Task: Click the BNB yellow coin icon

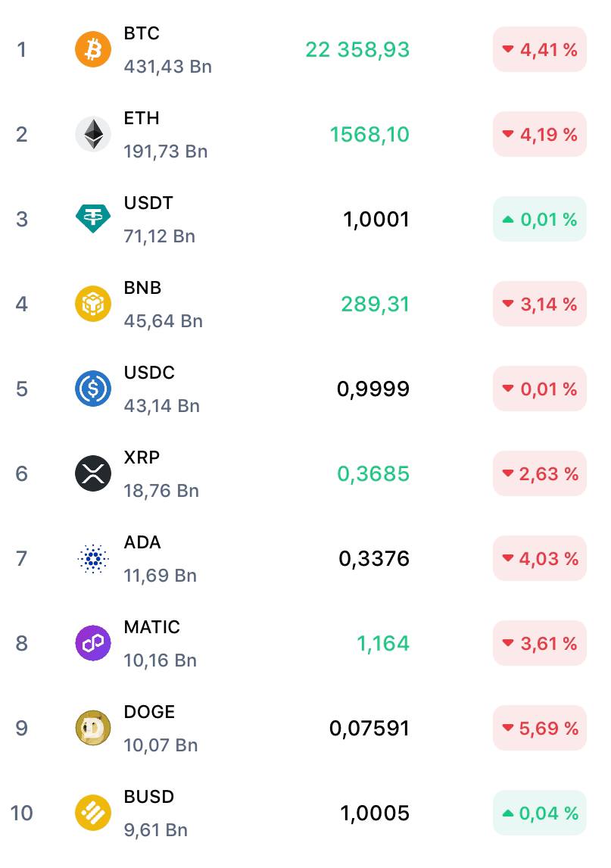Action: point(93,304)
